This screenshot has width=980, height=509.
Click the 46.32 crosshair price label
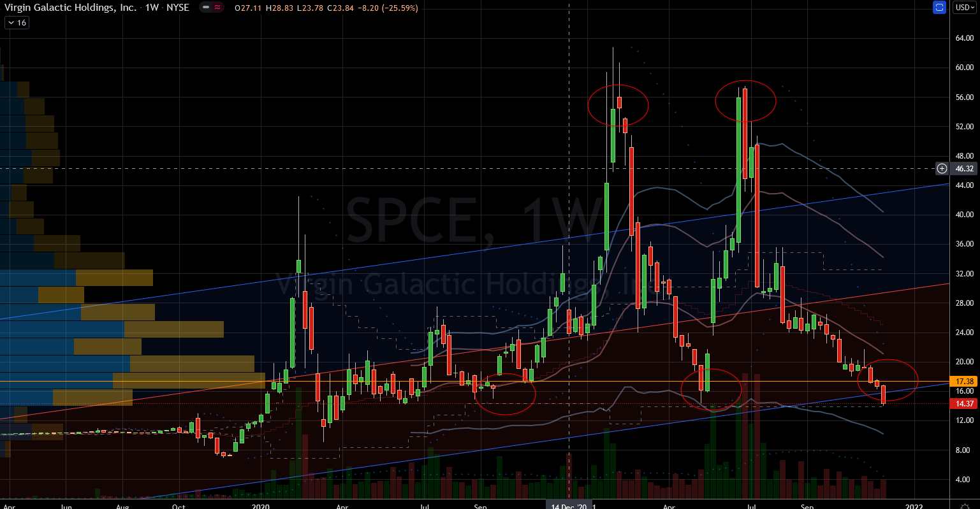tap(965, 169)
